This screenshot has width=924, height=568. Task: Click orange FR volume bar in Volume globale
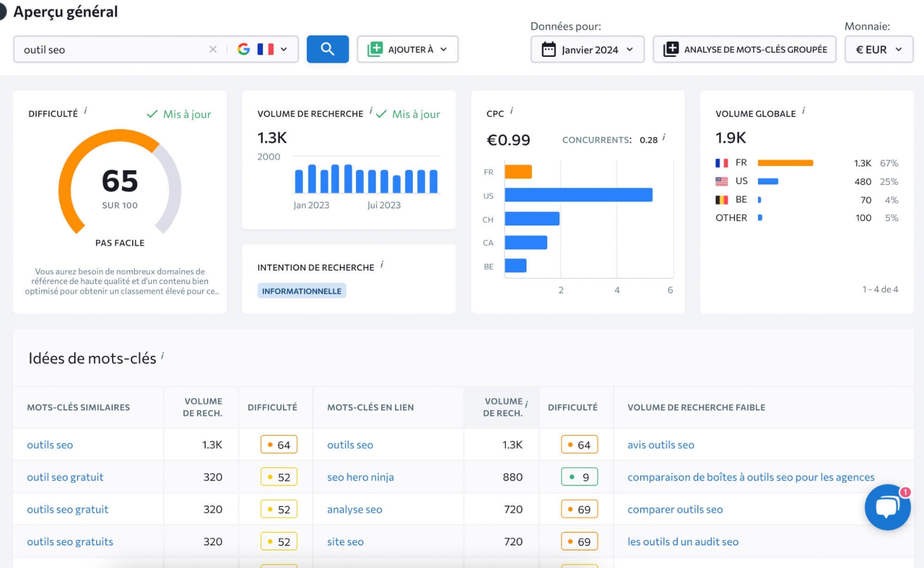coord(785,163)
